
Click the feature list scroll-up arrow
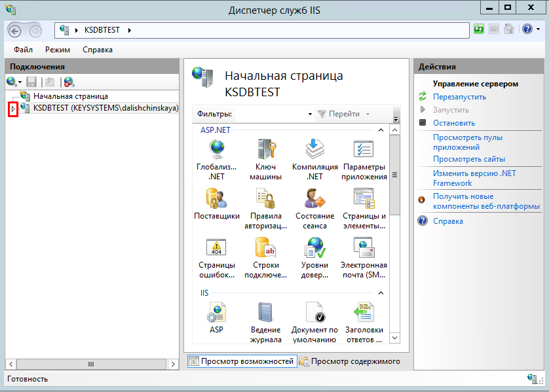coord(394,130)
